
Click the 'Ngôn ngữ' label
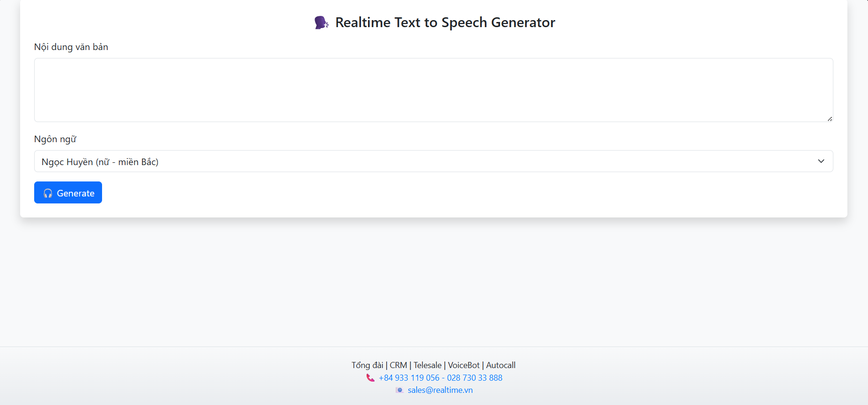(x=55, y=139)
